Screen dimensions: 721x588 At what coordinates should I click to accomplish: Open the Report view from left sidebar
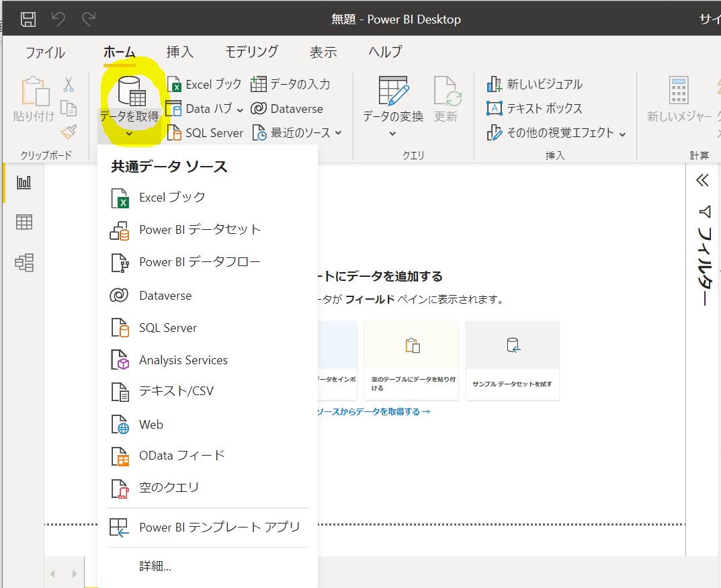click(24, 182)
